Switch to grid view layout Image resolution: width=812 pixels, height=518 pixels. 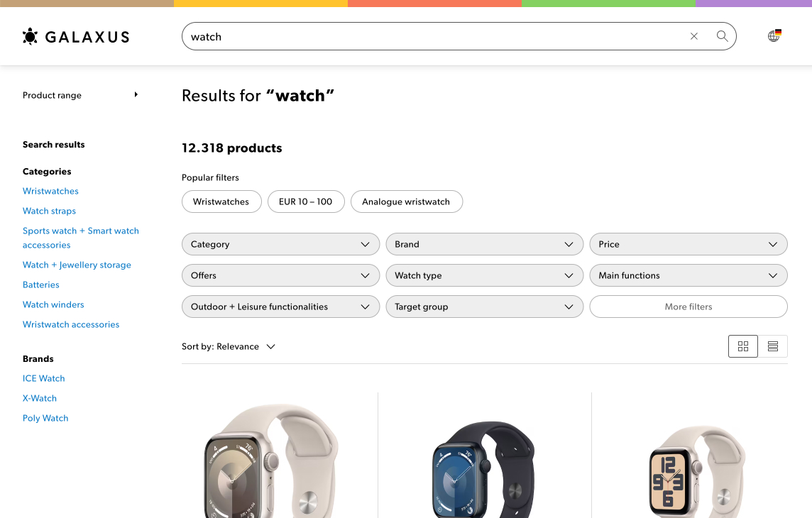[x=743, y=346]
